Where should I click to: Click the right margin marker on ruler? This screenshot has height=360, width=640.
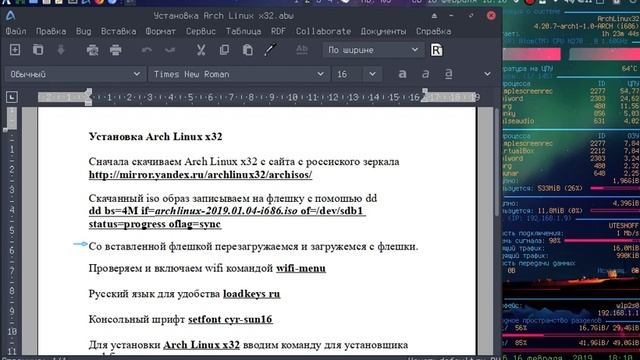click(425, 96)
